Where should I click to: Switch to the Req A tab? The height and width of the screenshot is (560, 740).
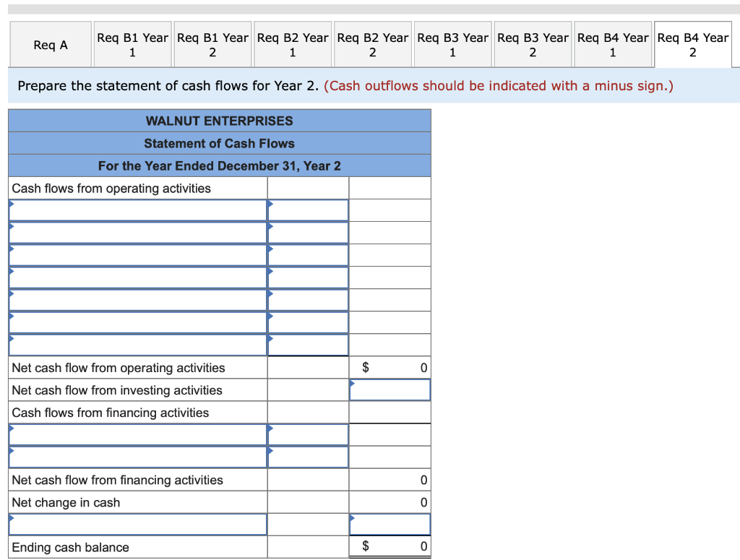click(x=50, y=44)
